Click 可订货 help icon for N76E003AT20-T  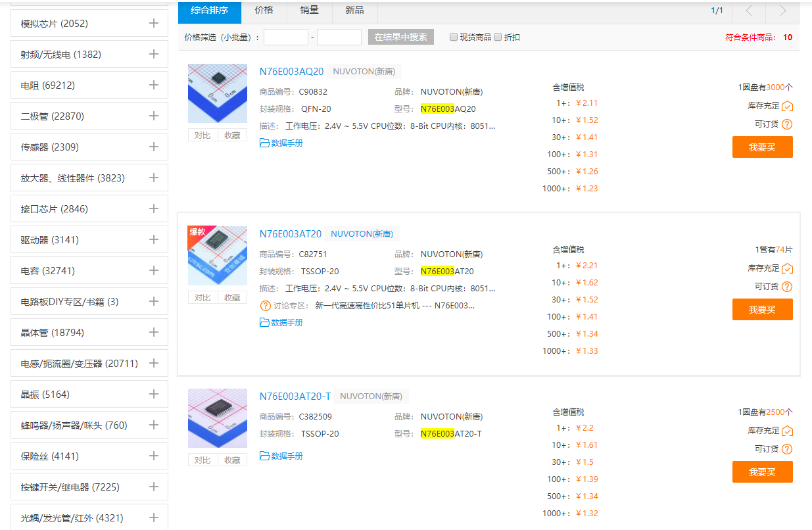787,449
